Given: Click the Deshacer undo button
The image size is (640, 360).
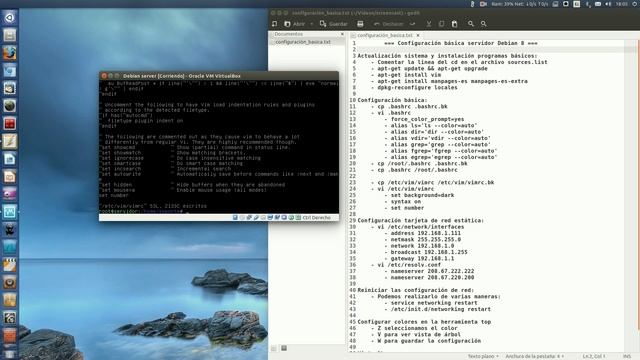Looking at the screenshot, I should pos(389,24).
